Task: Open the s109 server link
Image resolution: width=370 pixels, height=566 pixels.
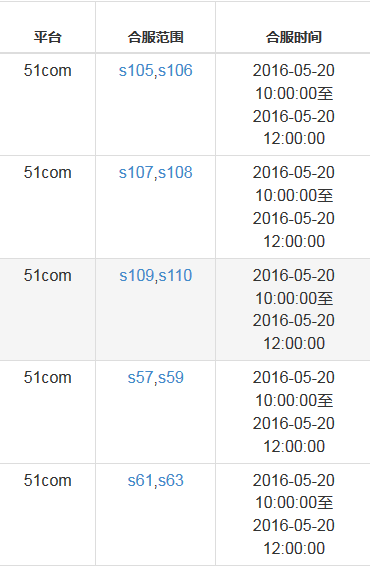Action: [136, 275]
